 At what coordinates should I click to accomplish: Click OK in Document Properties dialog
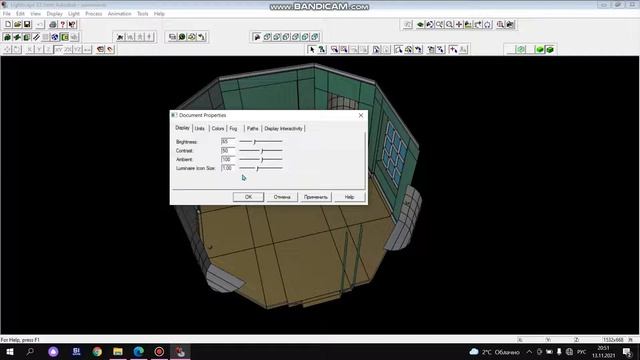coord(248,197)
